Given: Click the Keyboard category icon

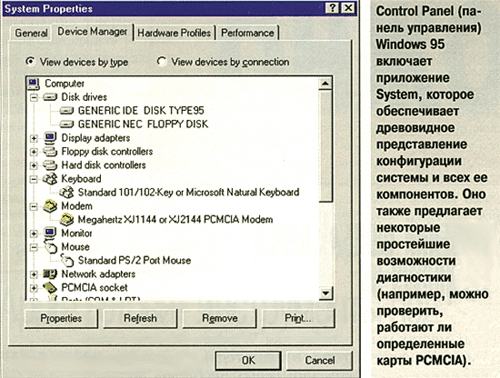Looking at the screenshot, I should tap(50, 179).
